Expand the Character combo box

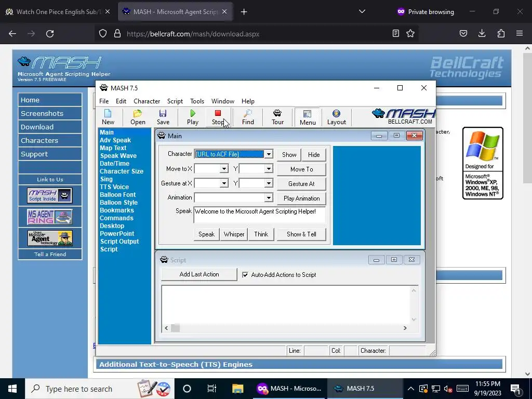tap(269, 154)
